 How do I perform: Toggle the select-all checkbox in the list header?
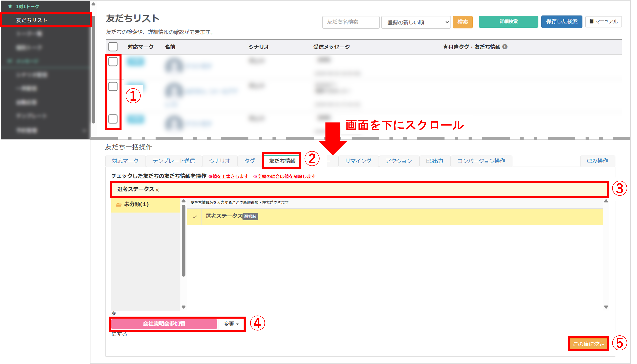[x=113, y=47]
